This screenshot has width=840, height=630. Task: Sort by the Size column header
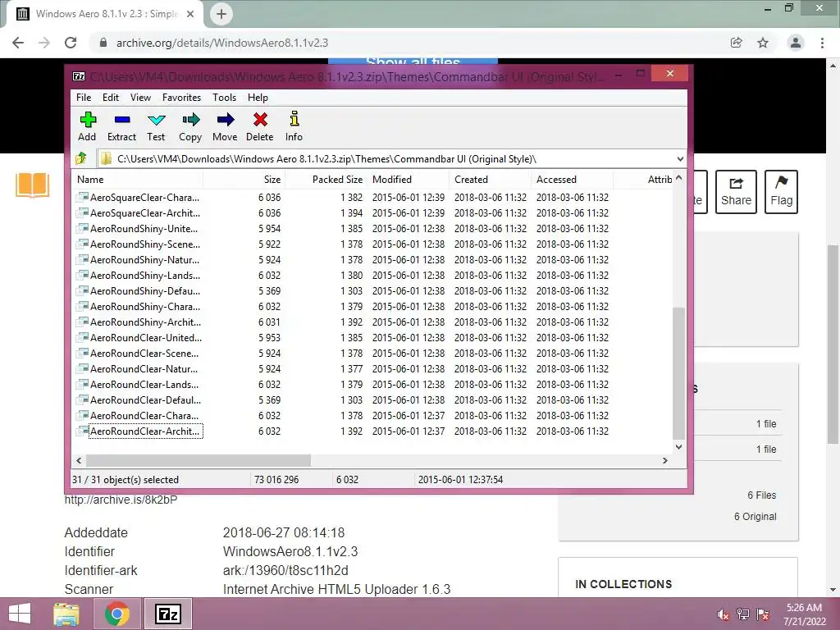[x=244, y=180]
